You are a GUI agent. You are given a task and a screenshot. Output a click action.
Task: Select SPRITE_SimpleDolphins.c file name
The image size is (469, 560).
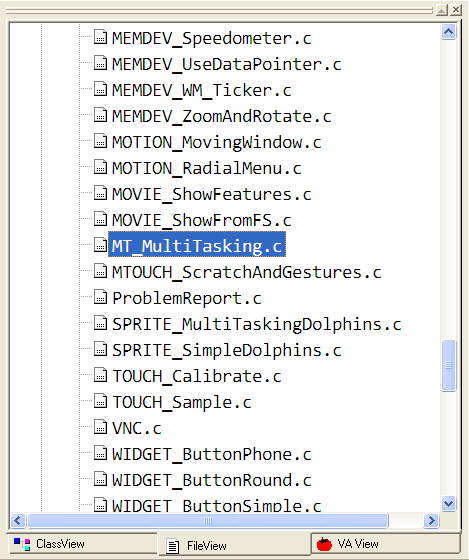coord(226,351)
